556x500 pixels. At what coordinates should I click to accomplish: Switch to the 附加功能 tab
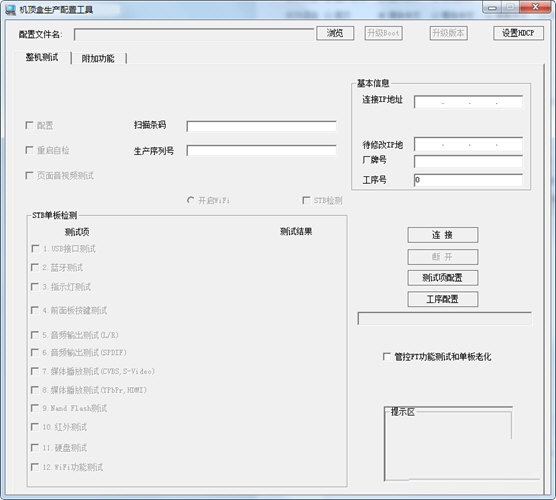coord(98,59)
